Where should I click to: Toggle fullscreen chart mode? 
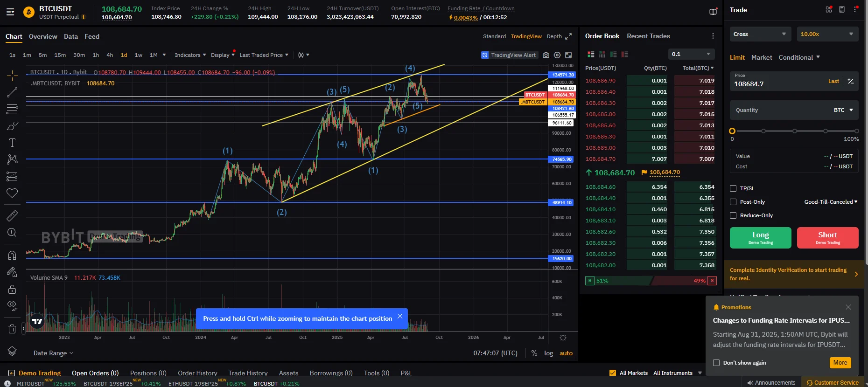click(568, 55)
